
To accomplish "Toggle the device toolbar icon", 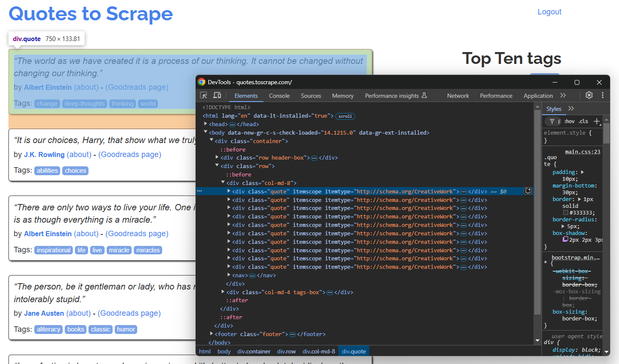I will pos(217,95).
